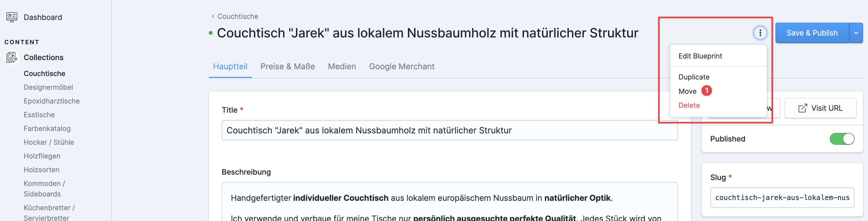868x221 pixels.
Task: Select Edit Blueprint from the menu
Action: [700, 56]
